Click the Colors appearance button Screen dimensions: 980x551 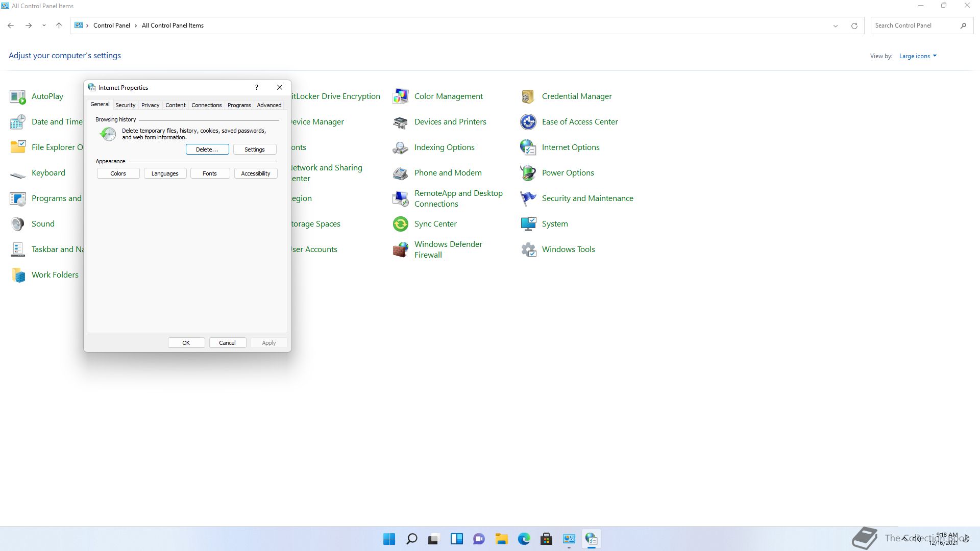[118, 173]
